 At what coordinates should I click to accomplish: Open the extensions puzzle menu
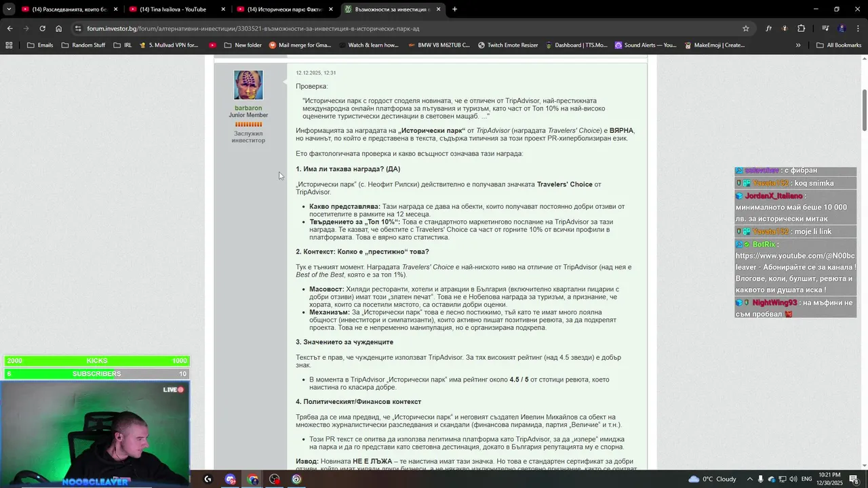[x=801, y=28]
